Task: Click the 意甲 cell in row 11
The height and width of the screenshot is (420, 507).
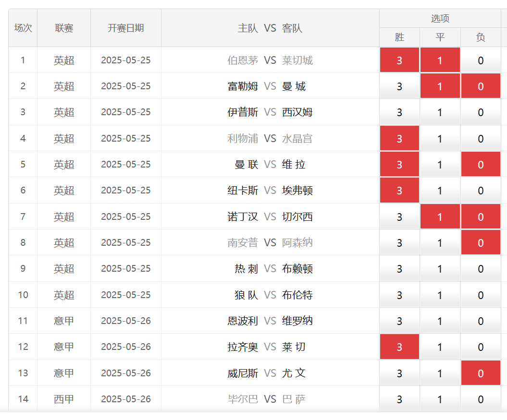Action: click(x=64, y=321)
